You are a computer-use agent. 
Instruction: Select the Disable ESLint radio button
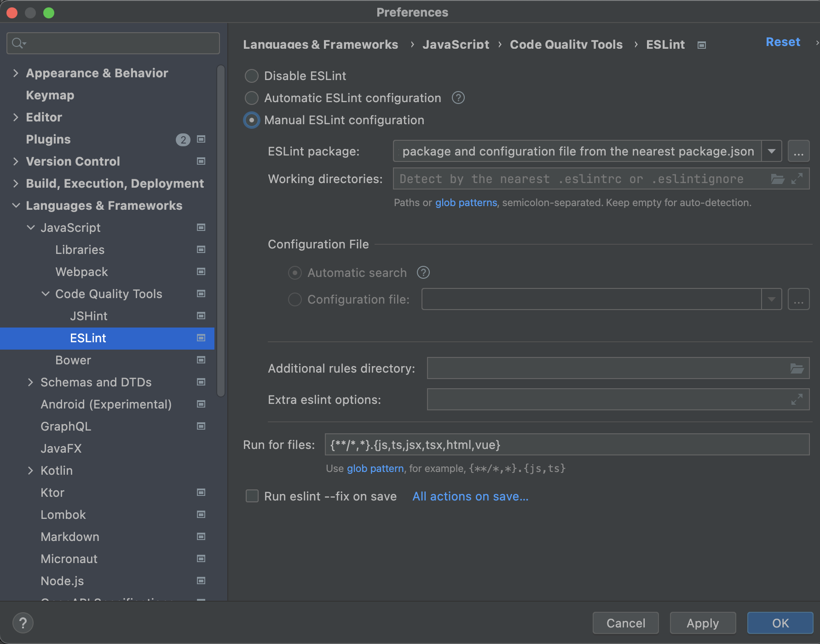[x=252, y=76]
